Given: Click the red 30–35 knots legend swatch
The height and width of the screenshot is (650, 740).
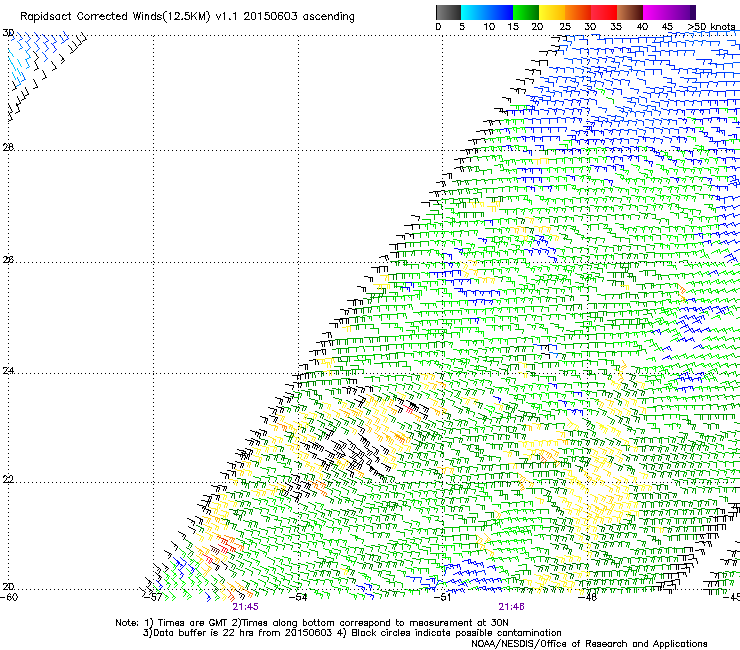Looking at the screenshot, I should coord(604,12).
